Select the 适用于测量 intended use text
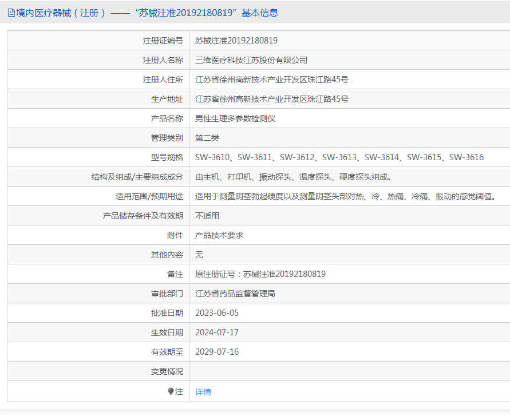 (347, 196)
